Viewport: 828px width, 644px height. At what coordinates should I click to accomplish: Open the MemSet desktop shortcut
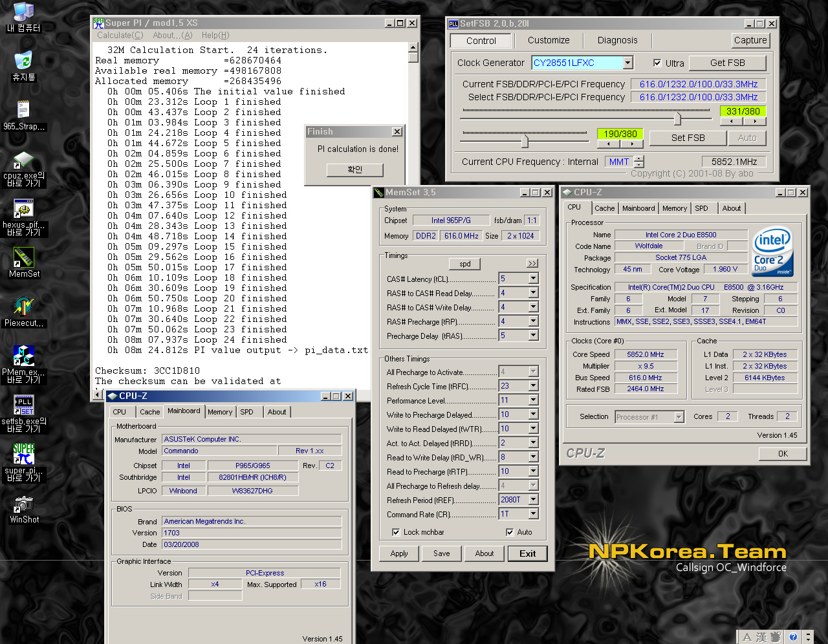click(24, 258)
